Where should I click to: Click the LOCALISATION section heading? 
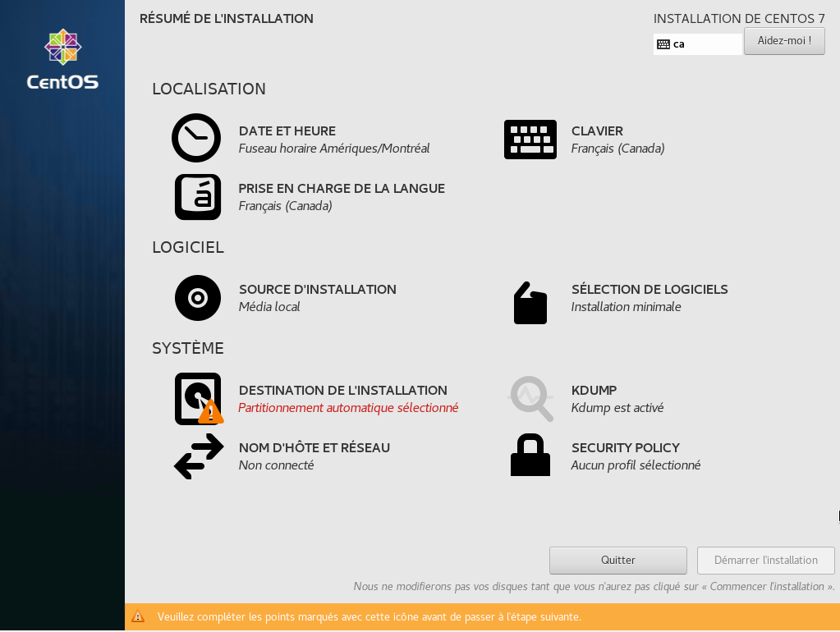pos(209,89)
